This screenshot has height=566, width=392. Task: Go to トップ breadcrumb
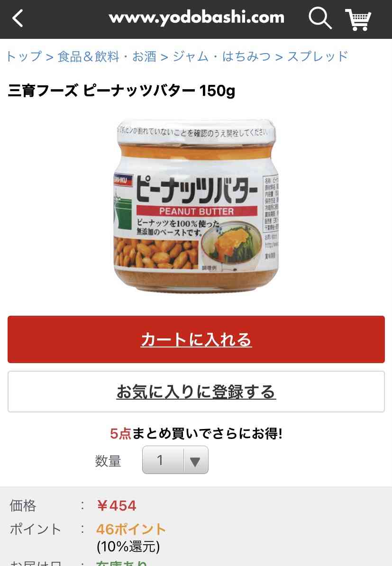click(x=24, y=56)
